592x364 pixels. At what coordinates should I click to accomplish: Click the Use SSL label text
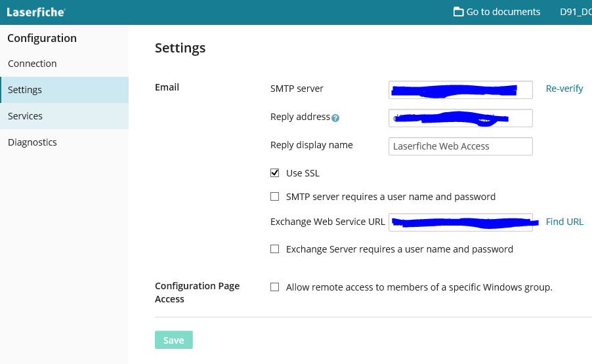pyautogui.click(x=303, y=173)
